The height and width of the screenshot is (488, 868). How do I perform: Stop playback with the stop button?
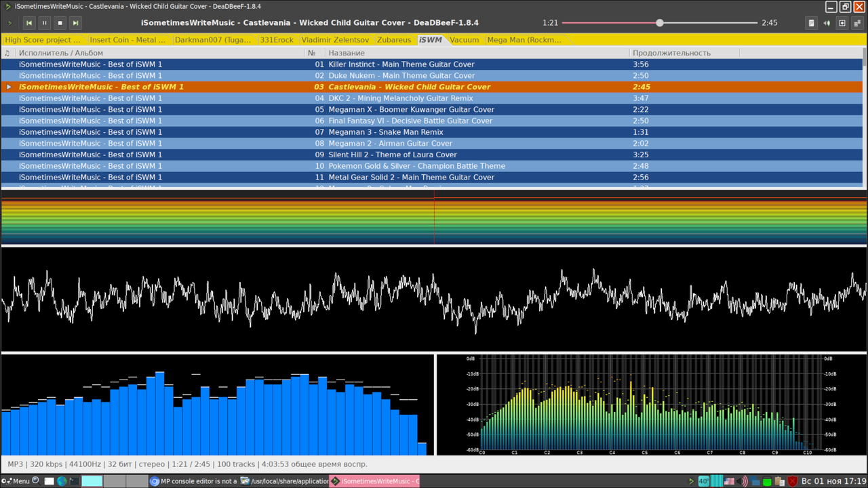60,22
